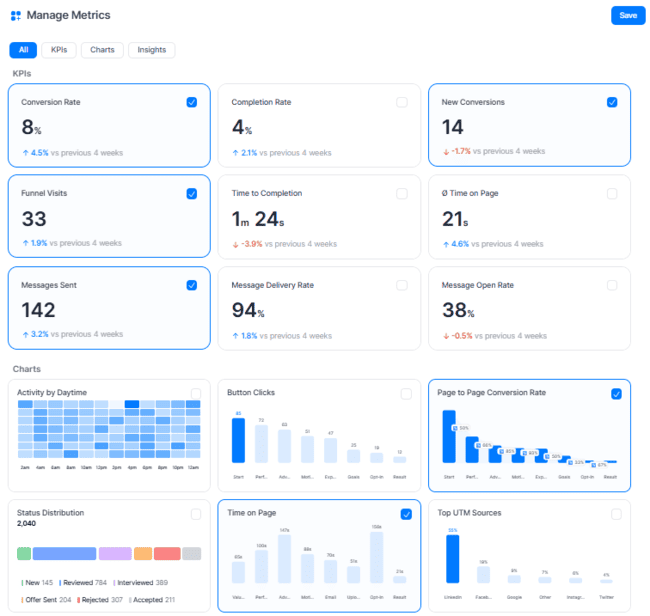This screenshot has height=616, width=650.
Task: Enable the Time to Completion checkbox
Action: click(x=402, y=194)
